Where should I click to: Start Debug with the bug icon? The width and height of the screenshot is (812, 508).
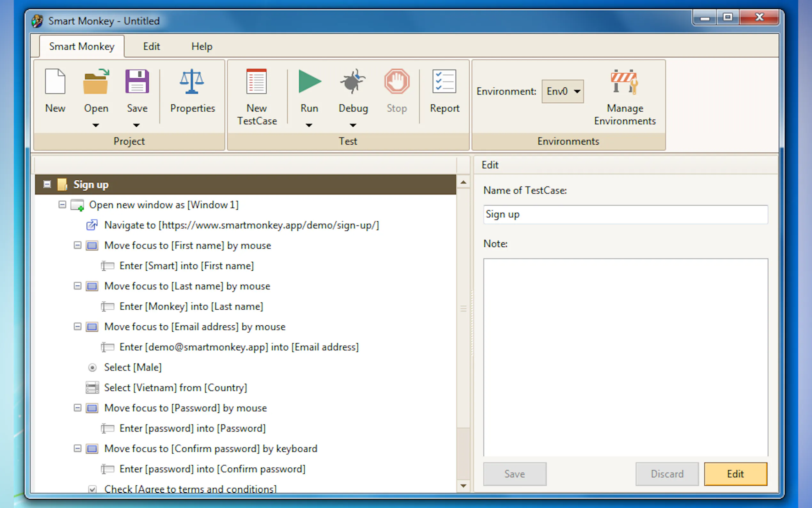point(353,81)
